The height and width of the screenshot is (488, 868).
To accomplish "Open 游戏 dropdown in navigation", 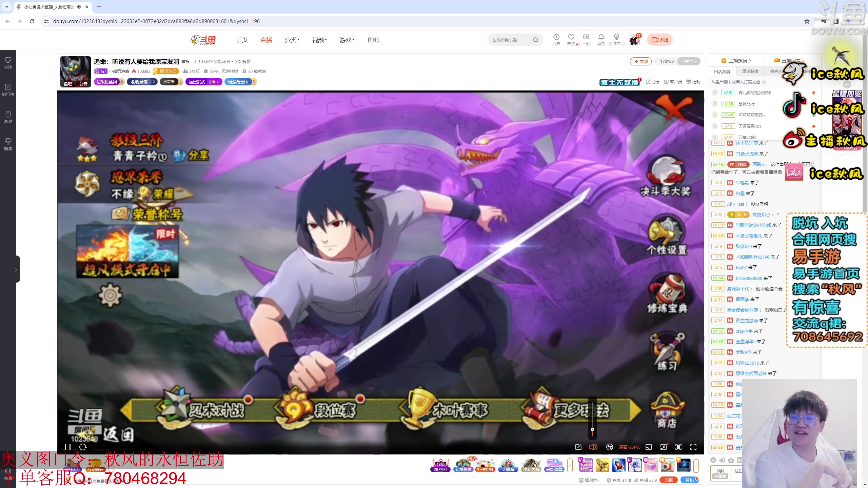I will point(347,40).
